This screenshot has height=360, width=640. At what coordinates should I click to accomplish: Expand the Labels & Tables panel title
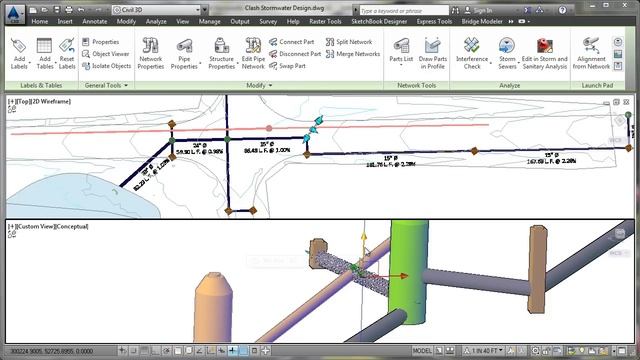coord(41,85)
